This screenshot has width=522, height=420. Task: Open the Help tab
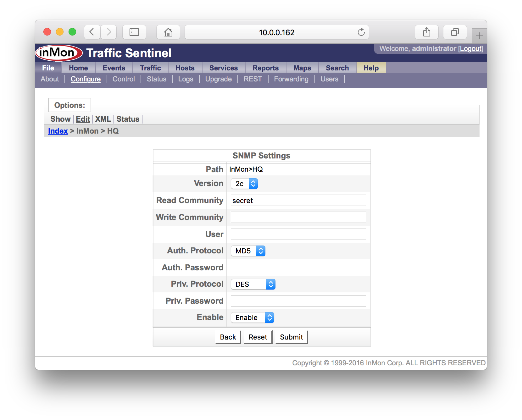(x=371, y=68)
